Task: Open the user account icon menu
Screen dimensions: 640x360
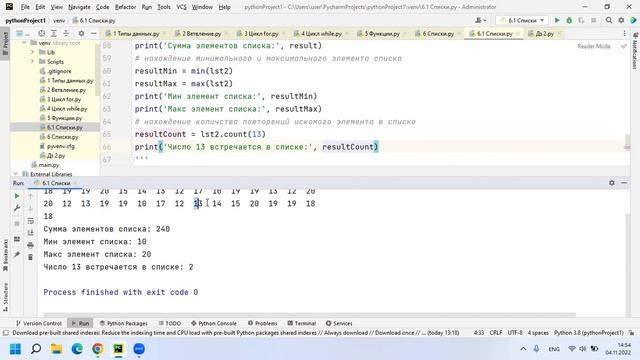Action: pos(480,20)
